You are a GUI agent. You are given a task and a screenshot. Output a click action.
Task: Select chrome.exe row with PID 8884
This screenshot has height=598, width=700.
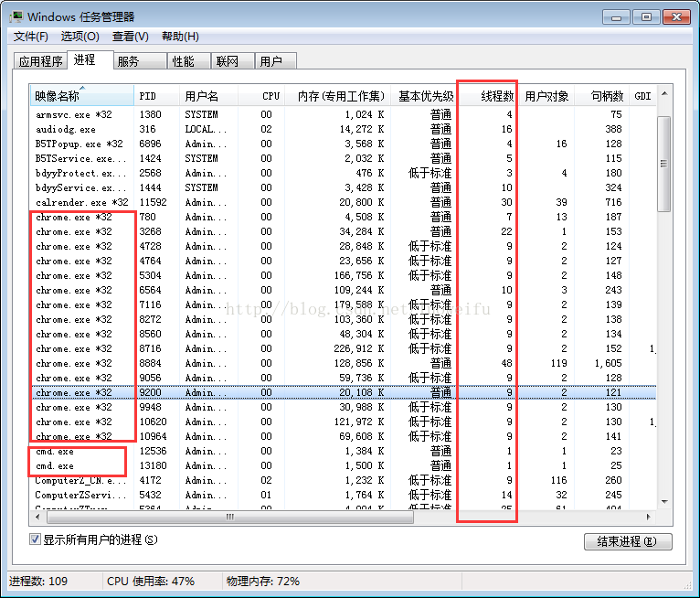pyautogui.click(x=344, y=363)
